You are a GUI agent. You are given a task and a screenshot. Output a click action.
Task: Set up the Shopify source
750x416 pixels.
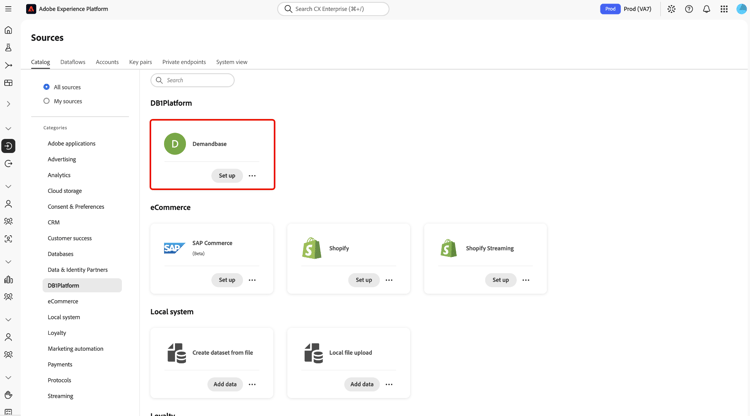click(x=364, y=280)
